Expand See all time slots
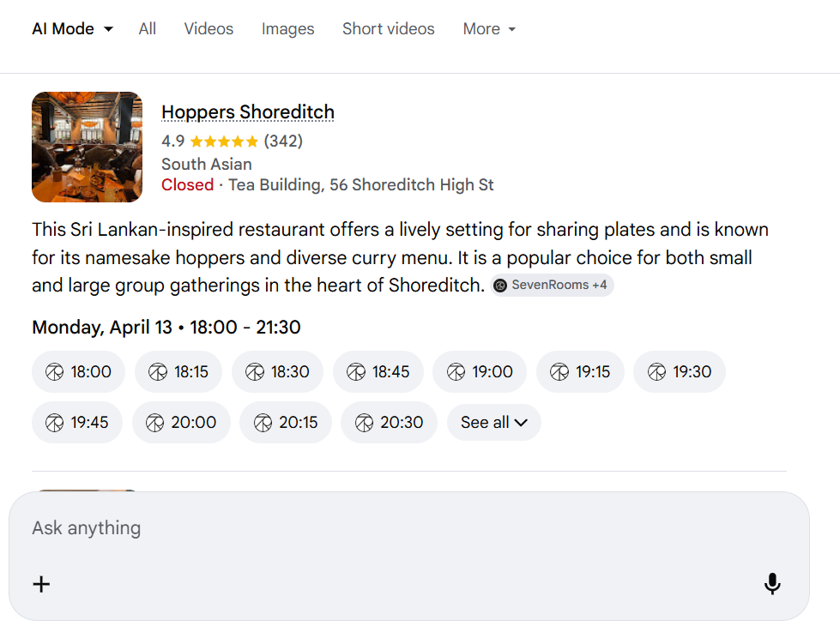This screenshot has height=644, width=840. pos(493,422)
